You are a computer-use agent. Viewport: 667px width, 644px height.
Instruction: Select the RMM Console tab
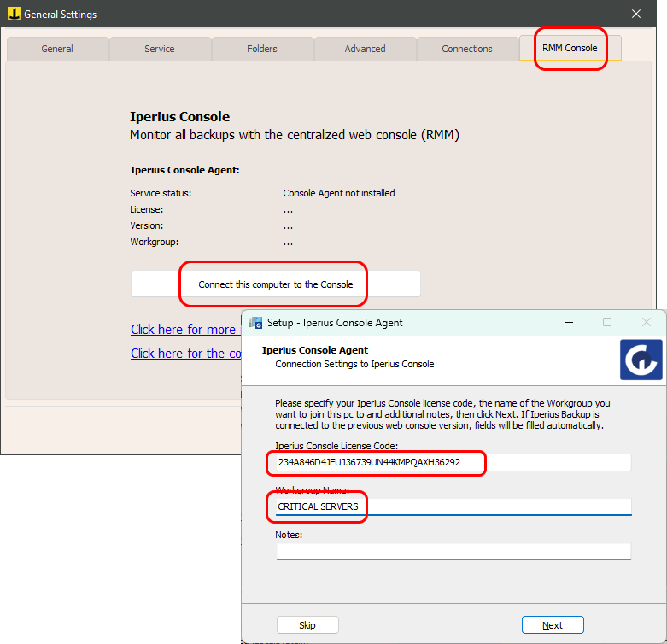pyautogui.click(x=570, y=48)
